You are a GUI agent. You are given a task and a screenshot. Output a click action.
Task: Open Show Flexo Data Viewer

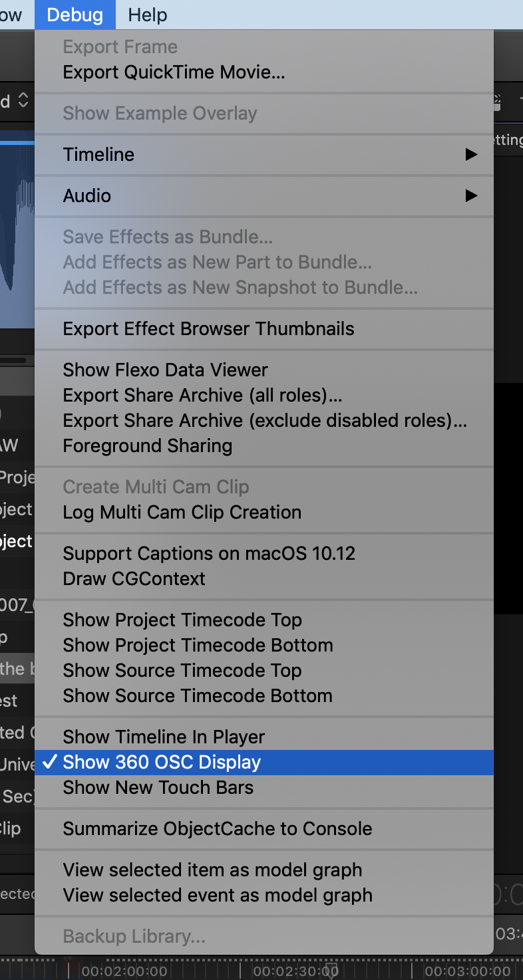click(x=165, y=370)
